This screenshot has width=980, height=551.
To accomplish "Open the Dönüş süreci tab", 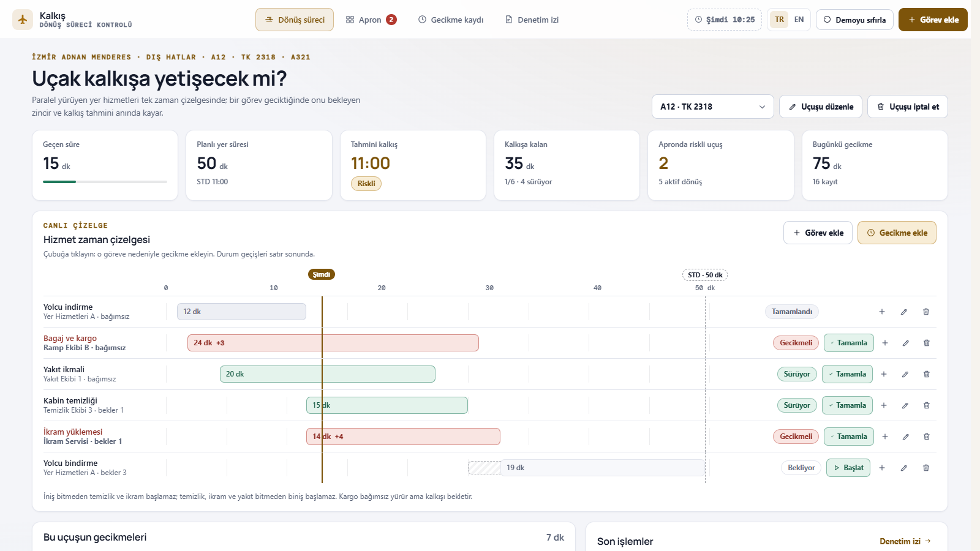I will click(295, 20).
